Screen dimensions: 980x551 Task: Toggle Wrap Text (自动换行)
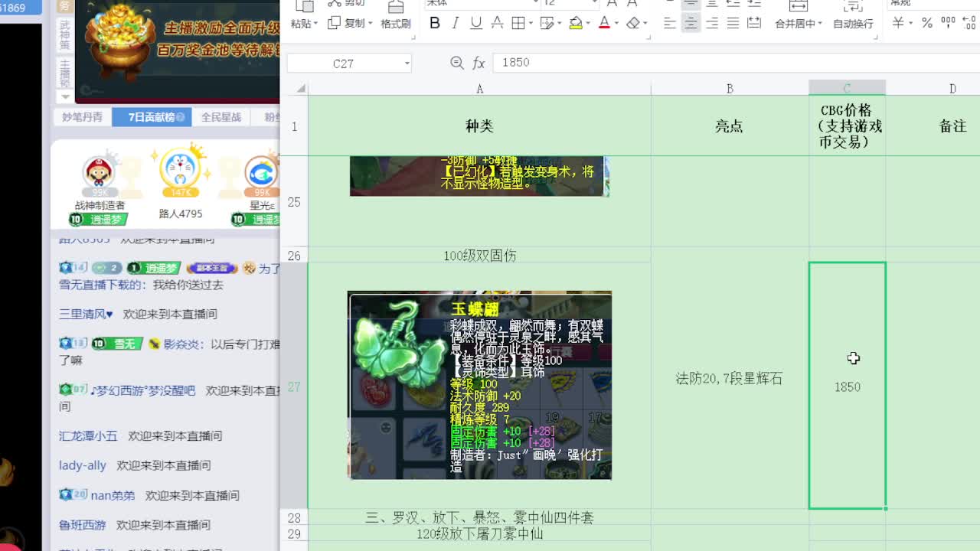853,24
